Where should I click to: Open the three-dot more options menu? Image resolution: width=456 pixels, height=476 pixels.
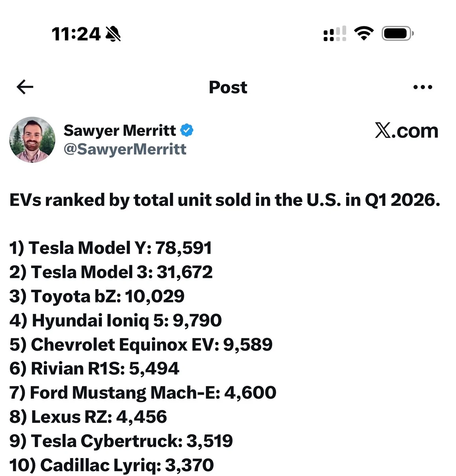[x=423, y=87]
